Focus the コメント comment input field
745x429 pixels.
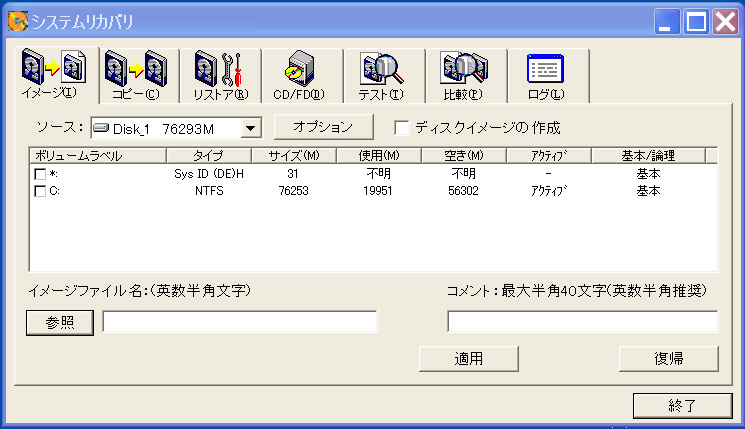point(583,322)
